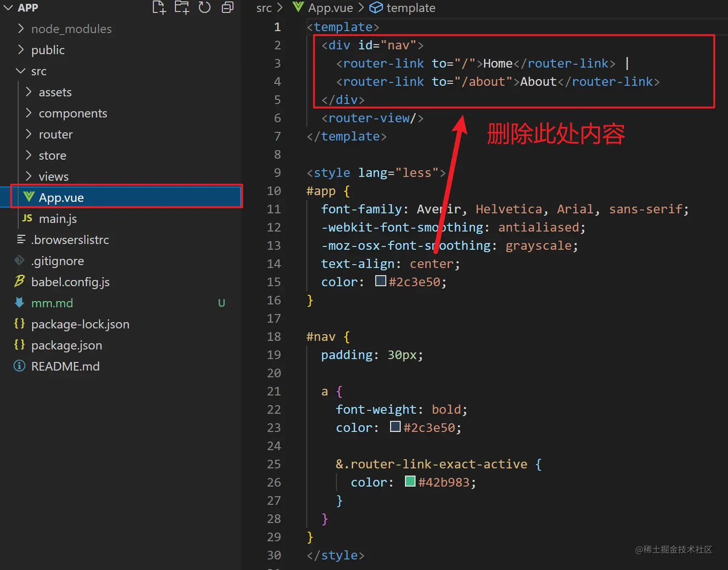Collapse all folders with the collapse icon
This screenshot has height=570, width=728.
(227, 8)
